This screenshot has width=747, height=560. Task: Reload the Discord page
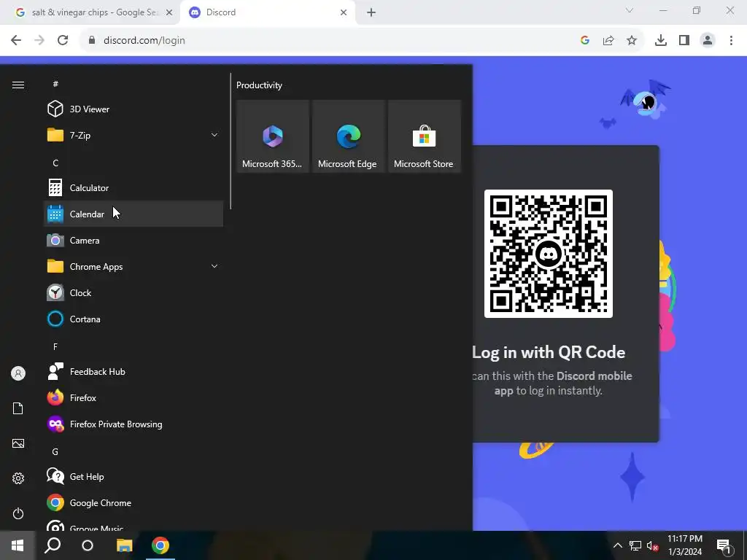pos(63,41)
